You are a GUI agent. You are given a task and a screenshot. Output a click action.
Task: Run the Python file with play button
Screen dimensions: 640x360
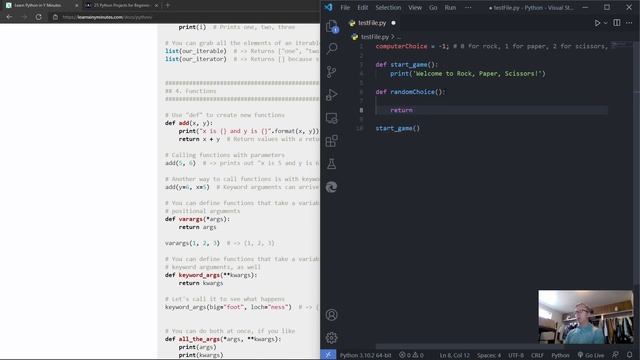click(597, 23)
